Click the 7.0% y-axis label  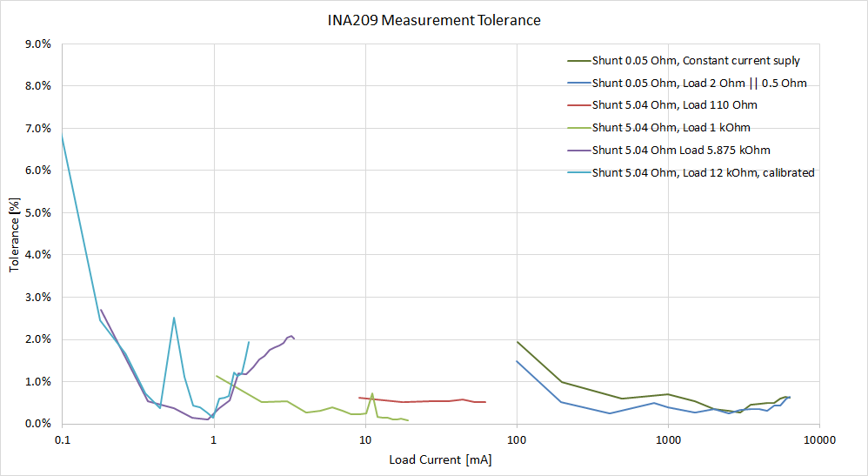[37, 129]
